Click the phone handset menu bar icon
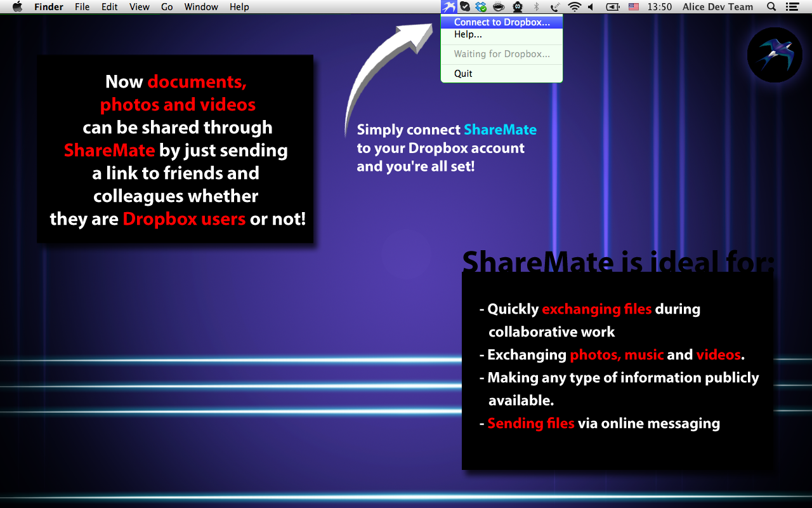The height and width of the screenshot is (508, 812). (x=555, y=7)
